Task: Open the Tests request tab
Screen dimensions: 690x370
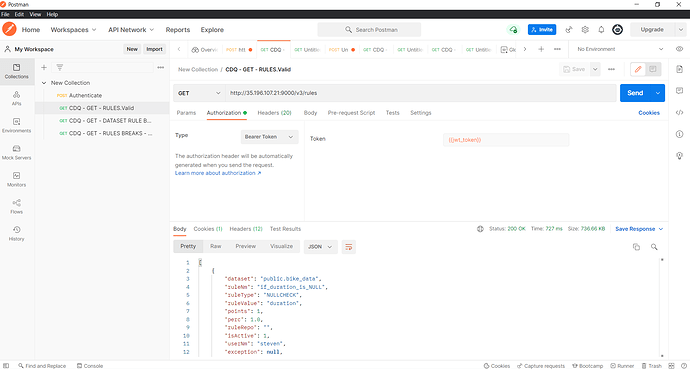Action: [x=393, y=113]
